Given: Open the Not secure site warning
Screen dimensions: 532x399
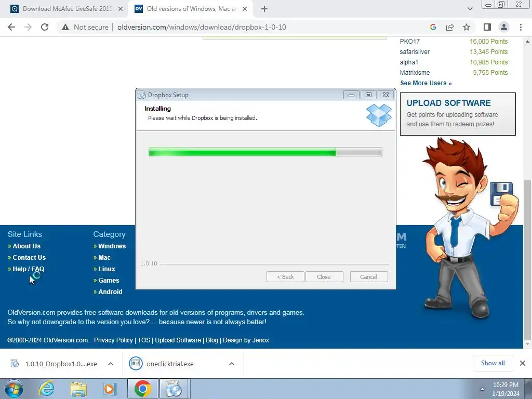Looking at the screenshot, I should [85, 27].
